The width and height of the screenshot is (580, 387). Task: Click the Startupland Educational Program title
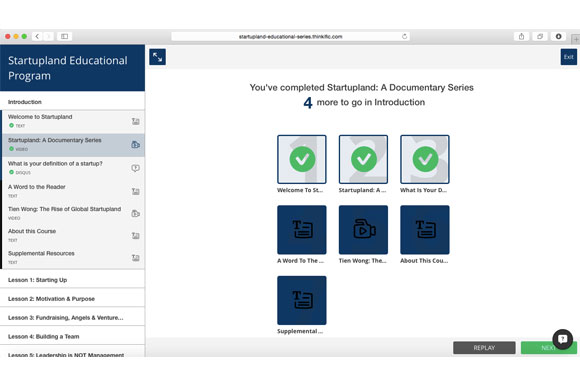tap(68, 68)
